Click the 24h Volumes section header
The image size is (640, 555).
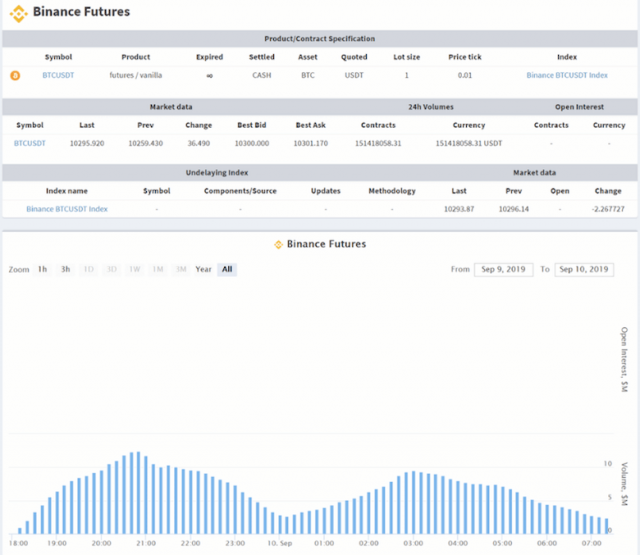[x=431, y=107]
